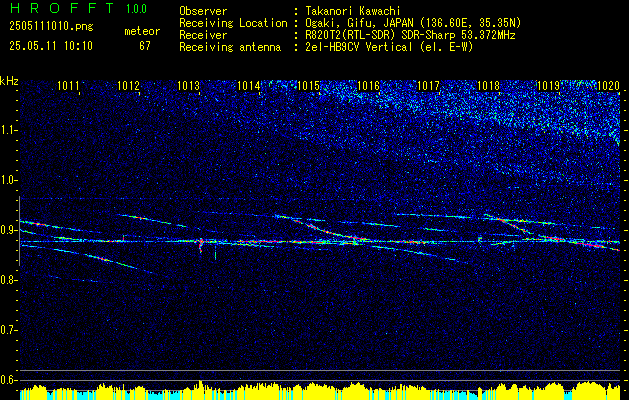Click time marker 1013
This screenshot has height=400, width=629.
pos(189,85)
